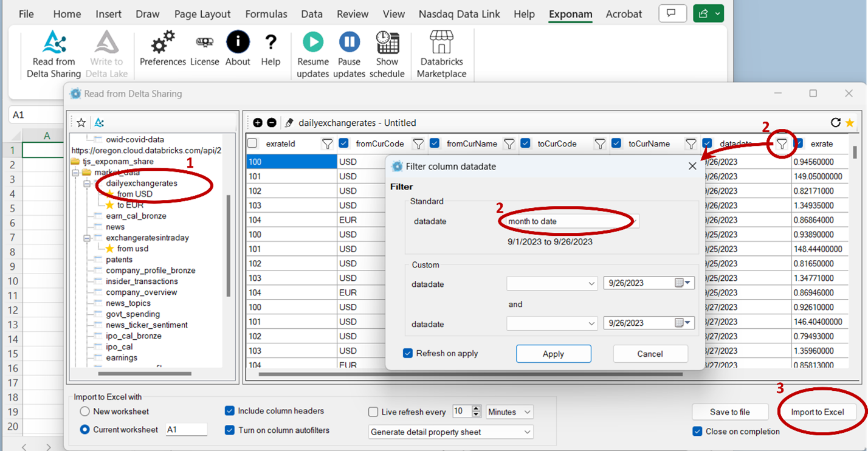Click the Read from Delta Sharing icon

click(x=54, y=43)
